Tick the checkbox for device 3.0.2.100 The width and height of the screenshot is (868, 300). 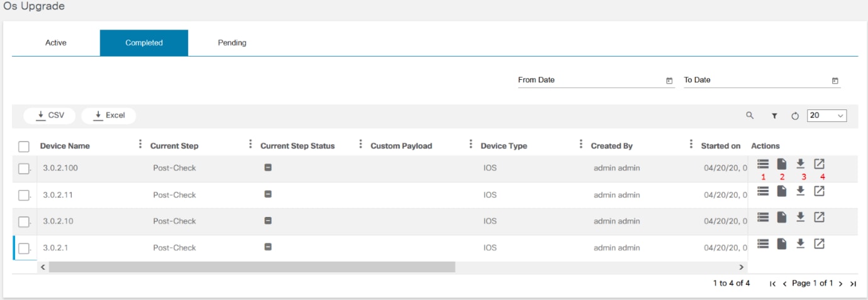click(x=24, y=169)
